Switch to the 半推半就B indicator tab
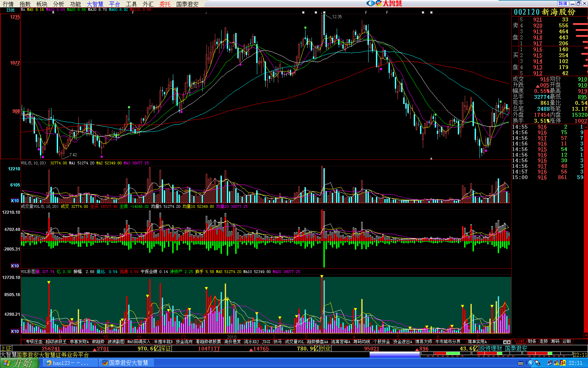Viewport: 588px width, 368px height. pyautogui.click(x=163, y=342)
